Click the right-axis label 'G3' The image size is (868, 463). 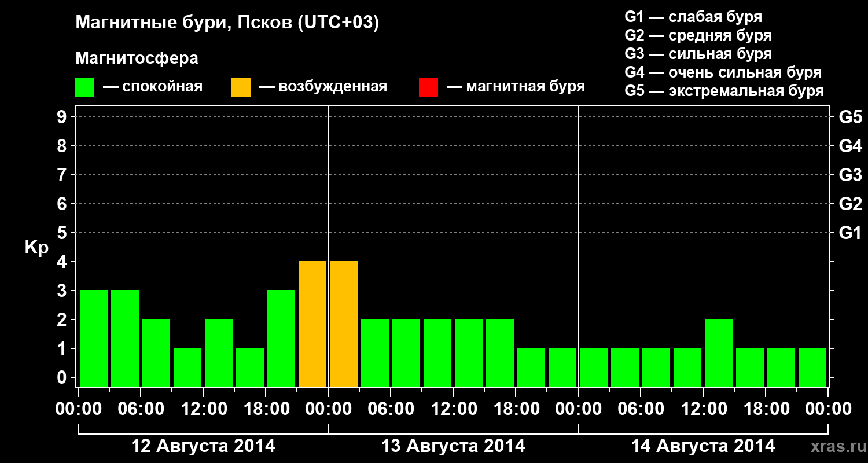click(850, 175)
